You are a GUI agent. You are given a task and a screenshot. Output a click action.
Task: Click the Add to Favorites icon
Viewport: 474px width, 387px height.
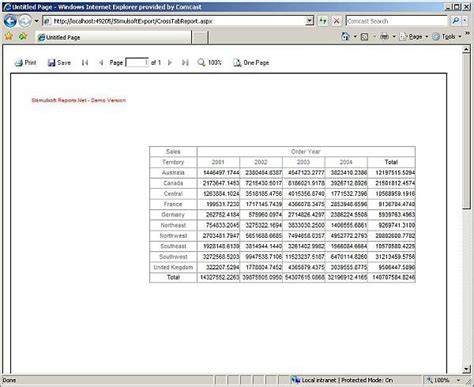[23, 36]
